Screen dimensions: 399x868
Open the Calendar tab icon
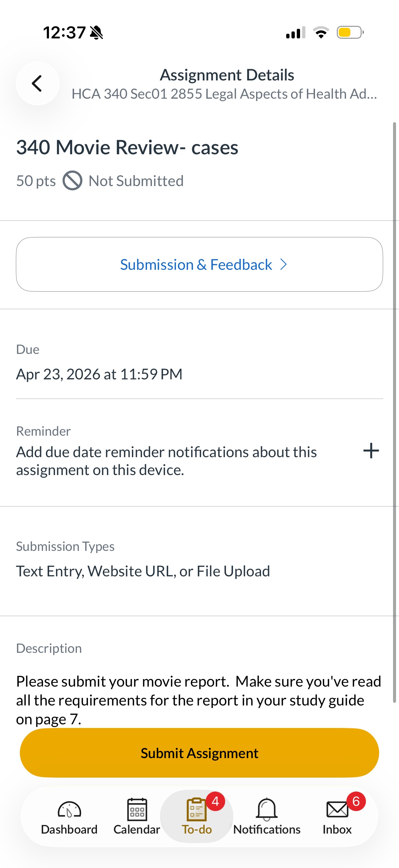[x=137, y=809]
